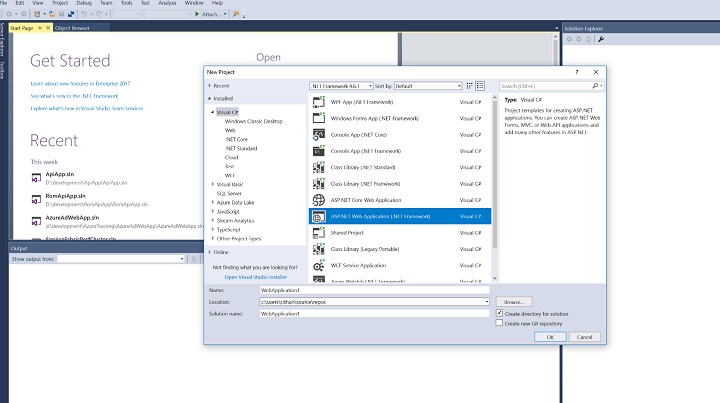This screenshot has width=720, height=403.
Task: Open the Team menu
Action: tap(106, 3)
